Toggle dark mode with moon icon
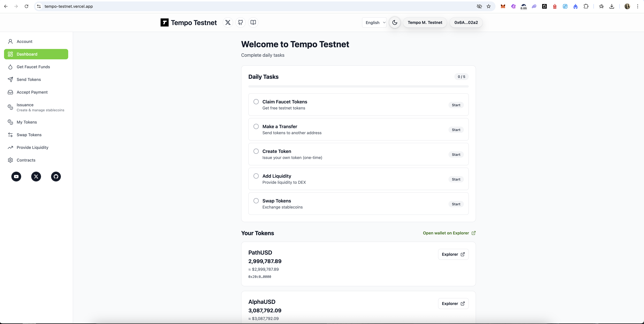The height and width of the screenshot is (324, 644). 395,22
